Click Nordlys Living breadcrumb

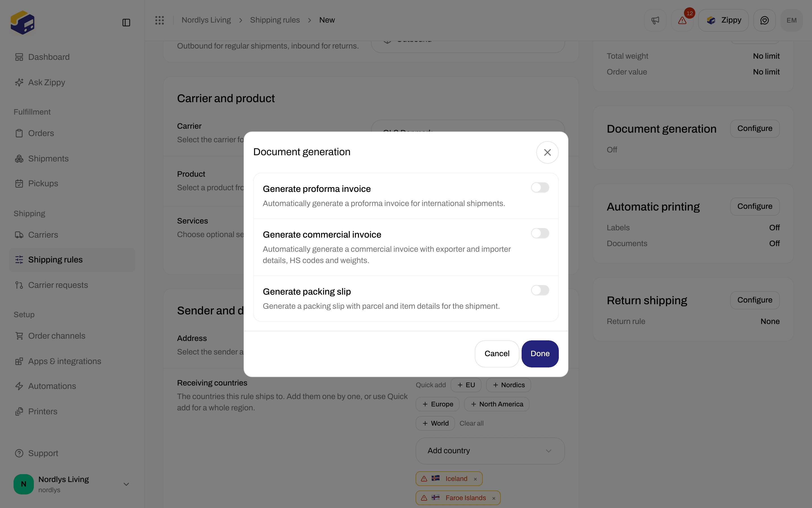point(206,20)
